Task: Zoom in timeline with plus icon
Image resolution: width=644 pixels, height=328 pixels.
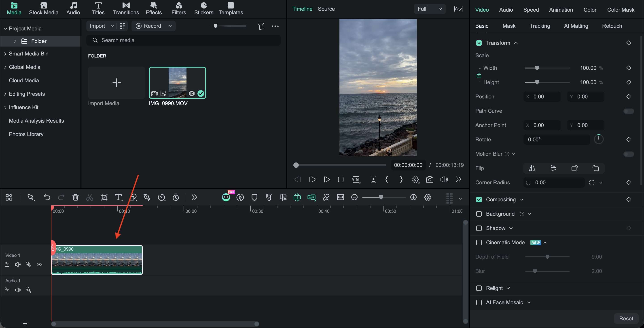Action: (x=413, y=197)
